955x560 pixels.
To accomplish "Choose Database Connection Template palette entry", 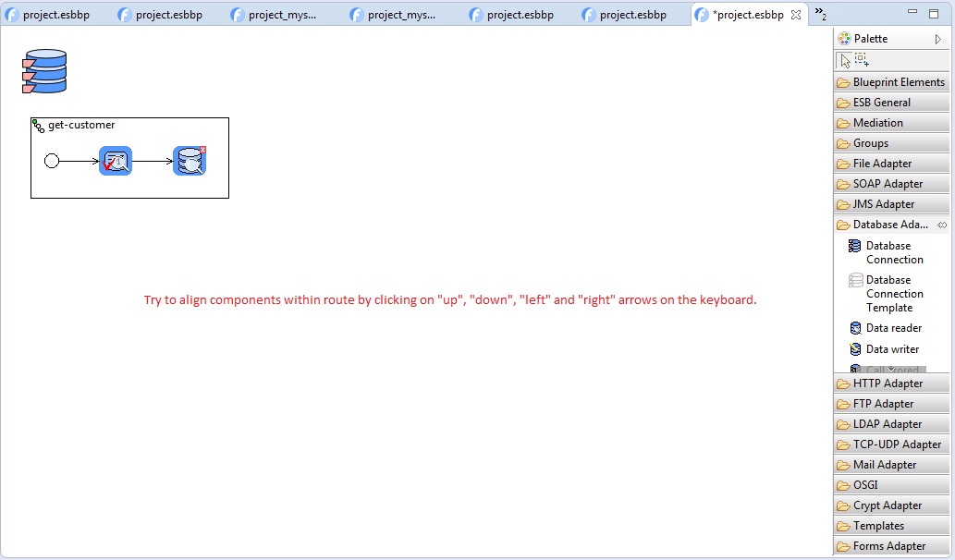I will click(x=888, y=294).
